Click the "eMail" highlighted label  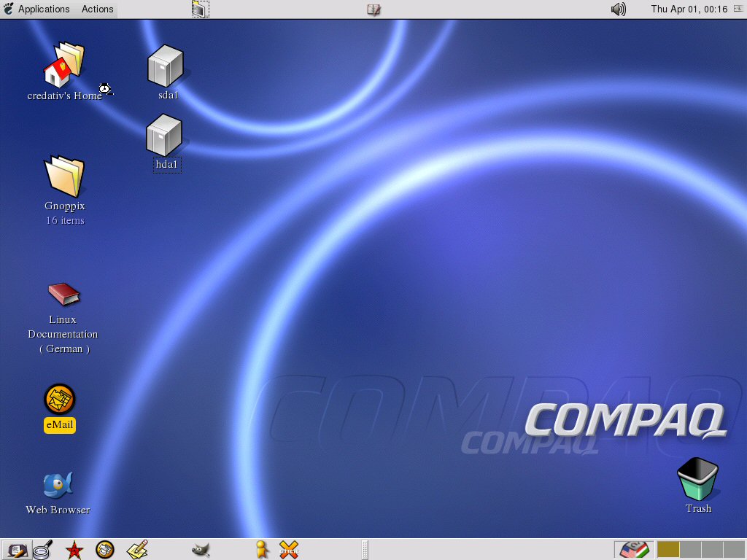tap(60, 425)
